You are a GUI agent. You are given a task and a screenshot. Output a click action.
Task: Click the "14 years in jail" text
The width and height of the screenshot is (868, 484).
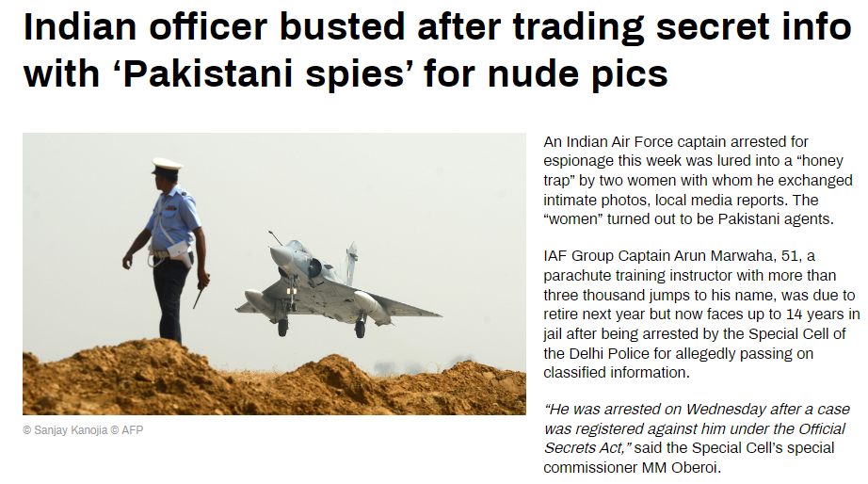tap(702, 324)
